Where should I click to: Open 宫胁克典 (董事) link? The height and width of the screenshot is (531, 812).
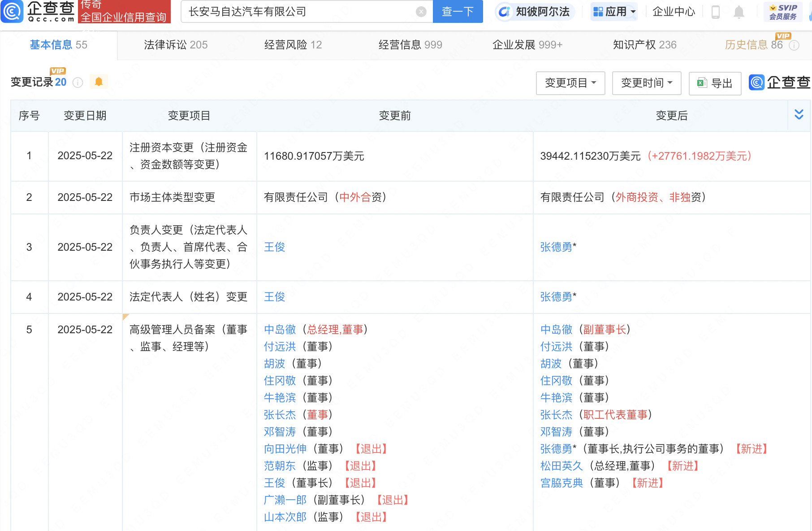pos(562,483)
